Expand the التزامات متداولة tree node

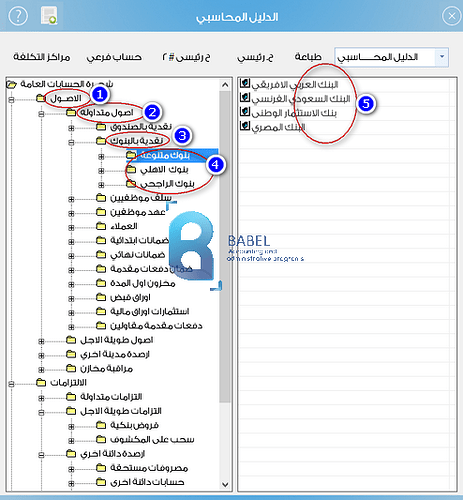click(41, 398)
